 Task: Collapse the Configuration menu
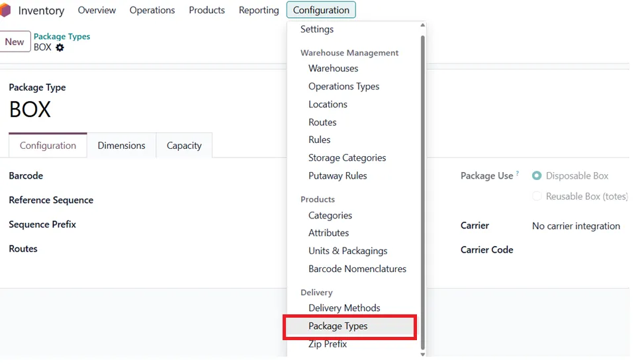click(321, 10)
